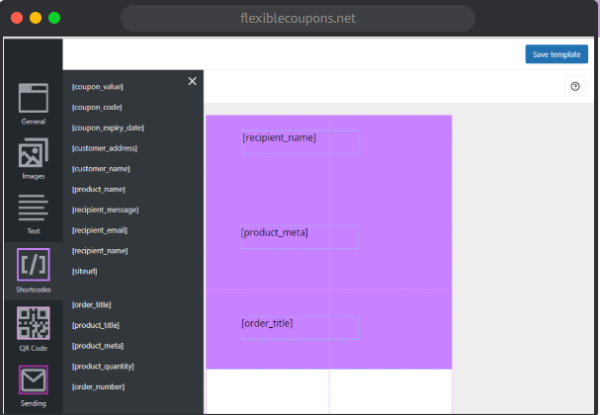Insert the [coupon_code] shortcode
The height and width of the screenshot is (415, 600).
(x=97, y=107)
